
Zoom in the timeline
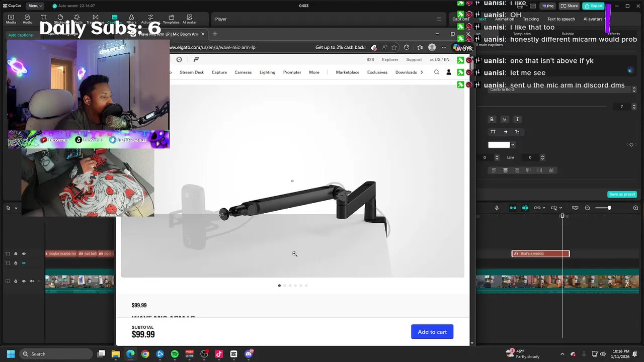pos(635,208)
